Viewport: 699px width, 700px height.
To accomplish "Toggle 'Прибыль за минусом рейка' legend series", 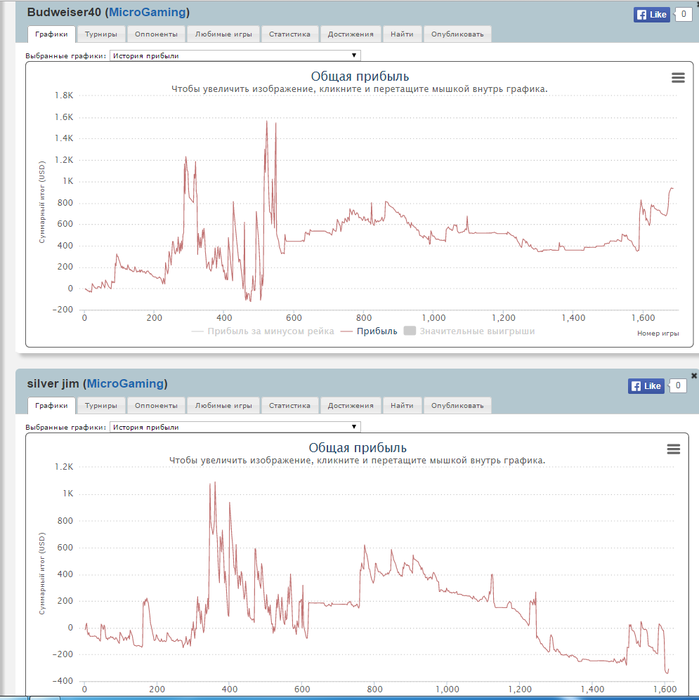I will [x=262, y=331].
